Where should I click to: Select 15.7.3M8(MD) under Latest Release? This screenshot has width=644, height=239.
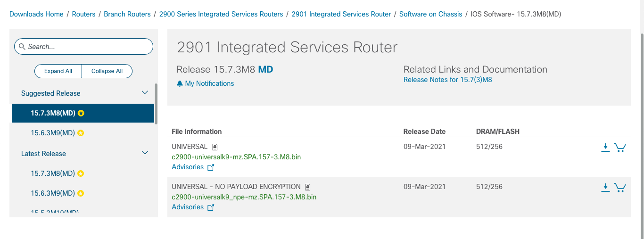53,173
